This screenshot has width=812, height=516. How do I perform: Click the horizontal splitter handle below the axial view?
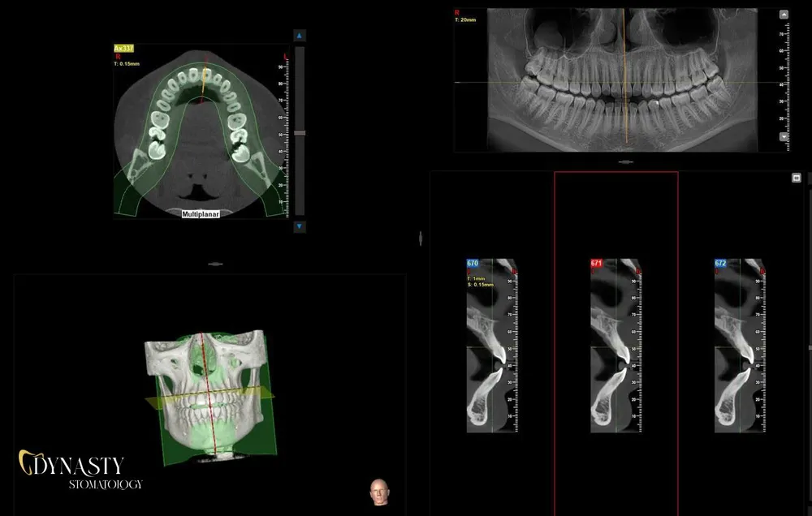(215, 264)
